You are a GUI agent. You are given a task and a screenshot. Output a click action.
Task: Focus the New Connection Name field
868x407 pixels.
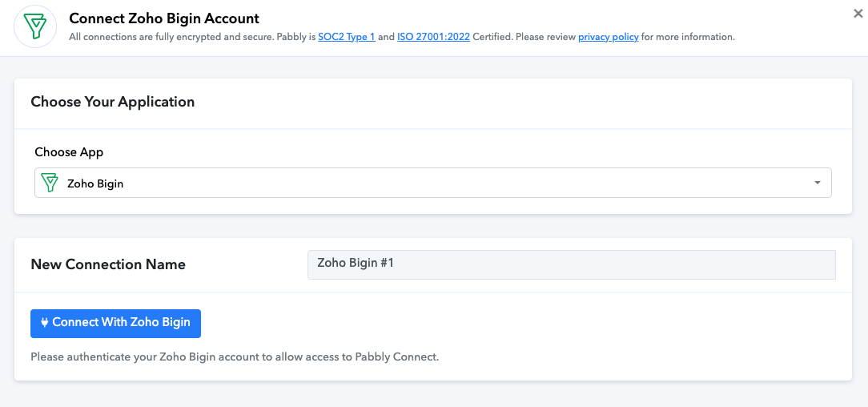(x=571, y=264)
